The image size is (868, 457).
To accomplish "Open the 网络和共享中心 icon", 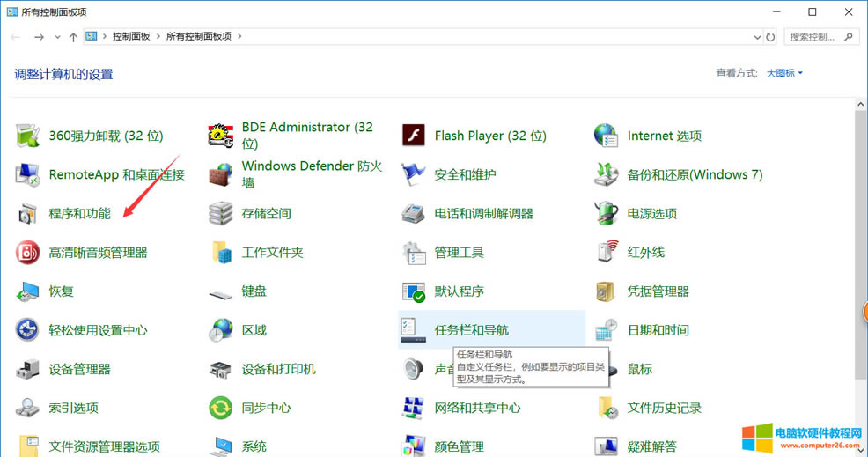I will tap(414, 408).
